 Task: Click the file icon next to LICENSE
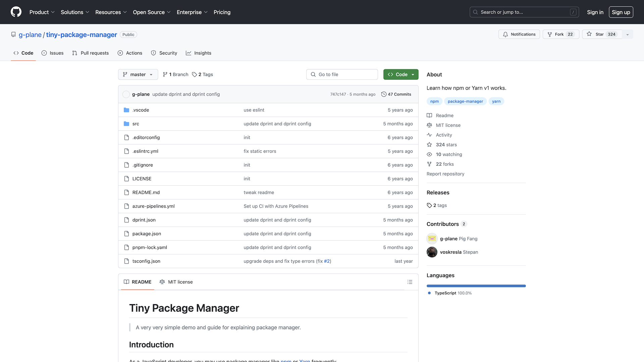[x=126, y=179]
